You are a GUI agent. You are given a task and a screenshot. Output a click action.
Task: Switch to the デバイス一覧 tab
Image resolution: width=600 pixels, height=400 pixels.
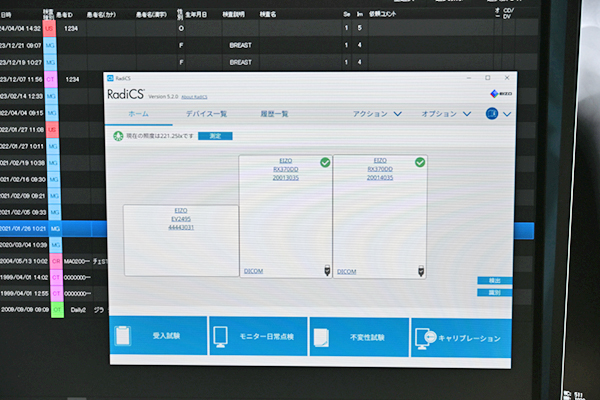tap(206, 114)
